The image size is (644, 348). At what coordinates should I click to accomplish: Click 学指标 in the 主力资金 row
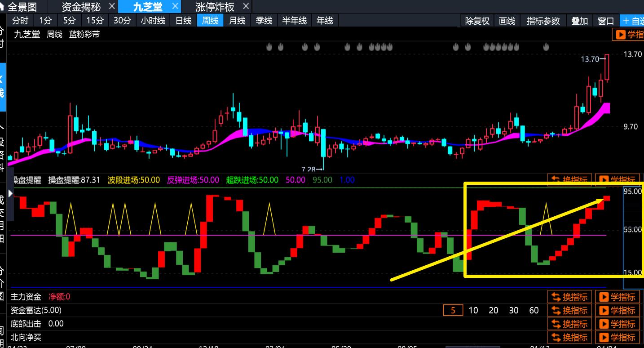[618, 297]
